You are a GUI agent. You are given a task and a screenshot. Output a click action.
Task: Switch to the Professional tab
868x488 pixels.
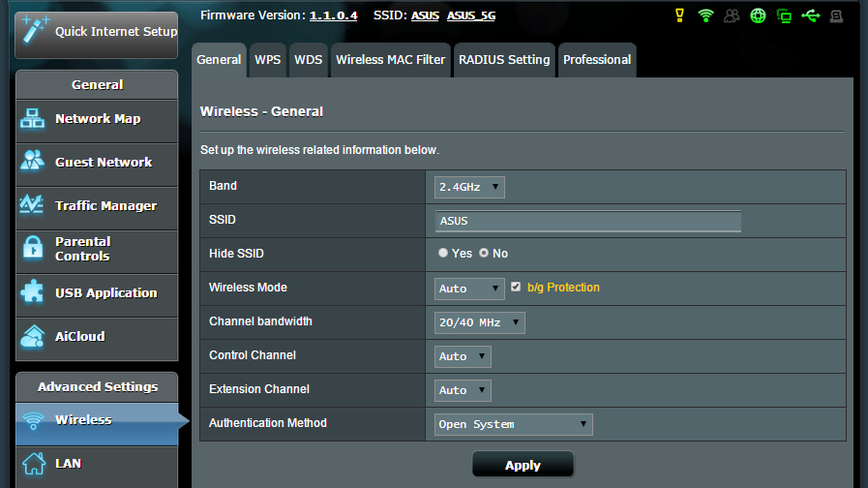(597, 60)
